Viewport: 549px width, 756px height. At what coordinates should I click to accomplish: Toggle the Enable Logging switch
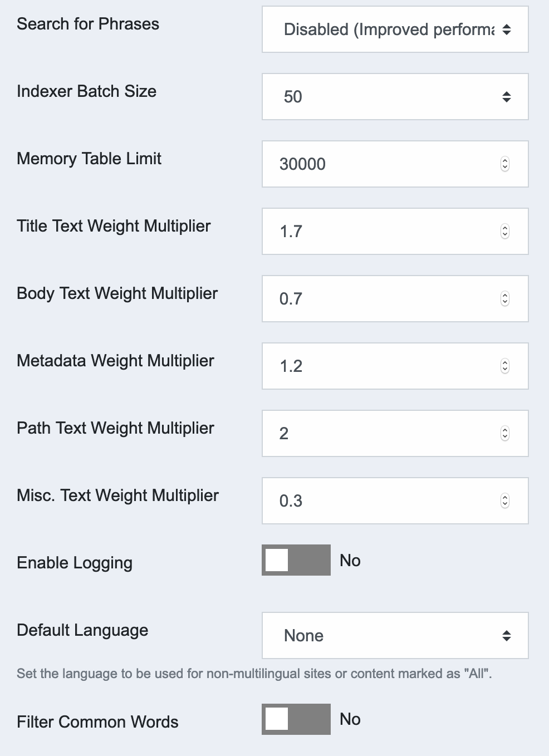pos(296,560)
